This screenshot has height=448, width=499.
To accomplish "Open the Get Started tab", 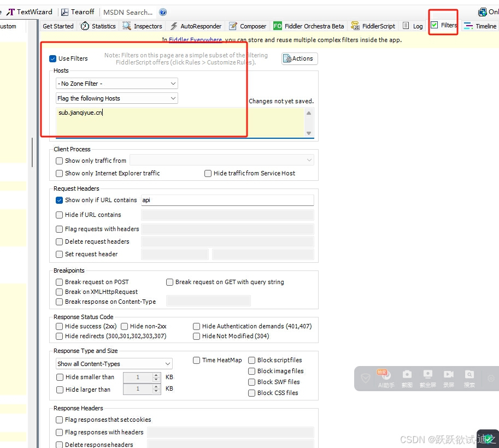I will [58, 26].
